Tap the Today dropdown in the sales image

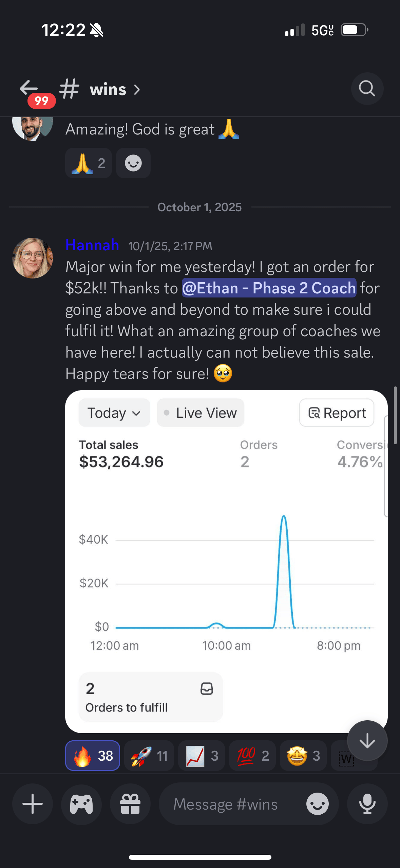point(114,413)
